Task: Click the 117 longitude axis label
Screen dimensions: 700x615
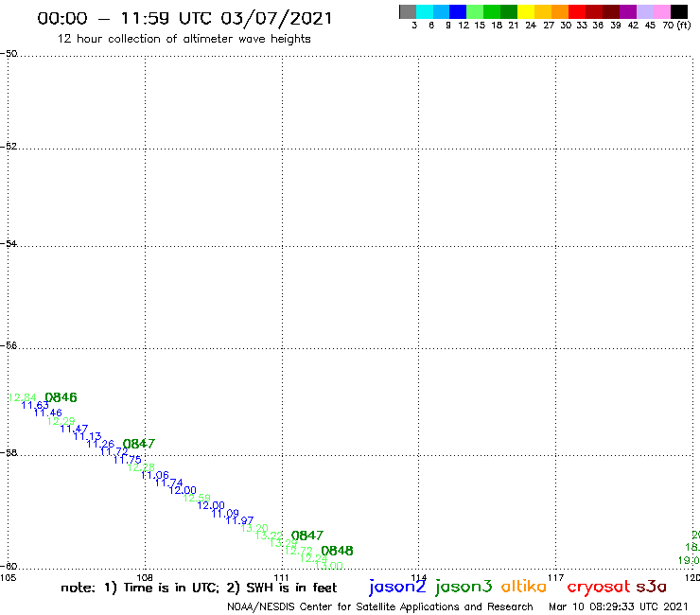Action: tap(555, 577)
